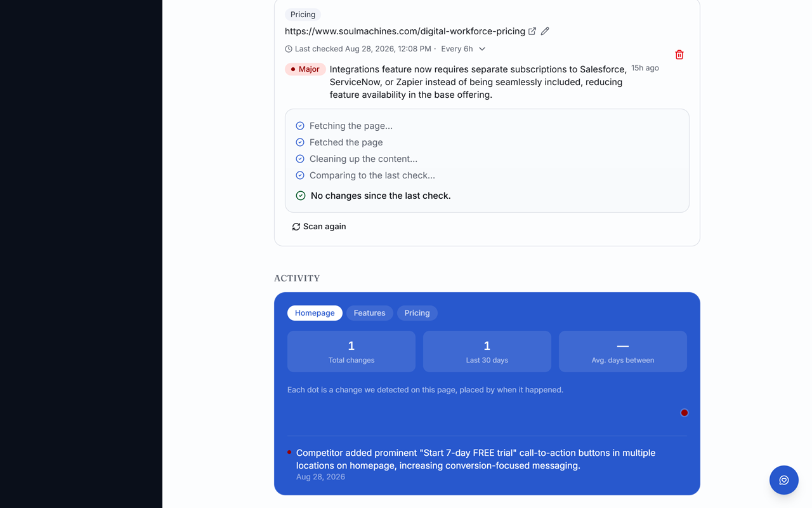Expand the Every 6h frequency dropdown
812x508 pixels.
click(464, 49)
